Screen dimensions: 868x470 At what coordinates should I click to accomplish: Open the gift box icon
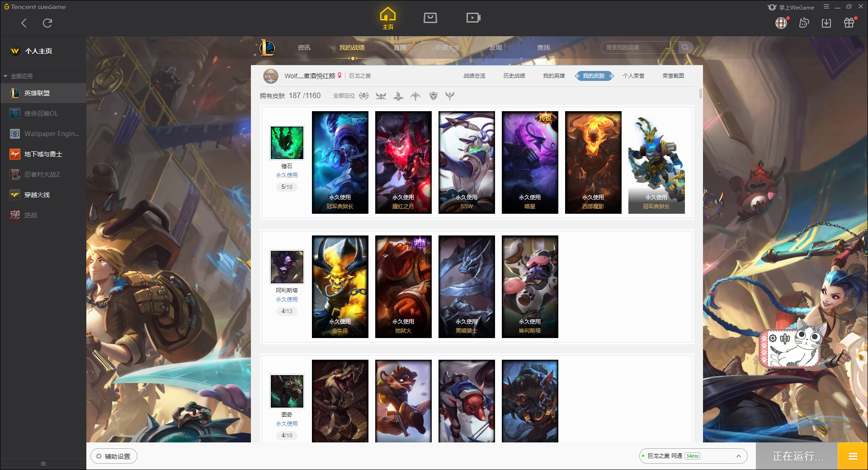point(849,23)
